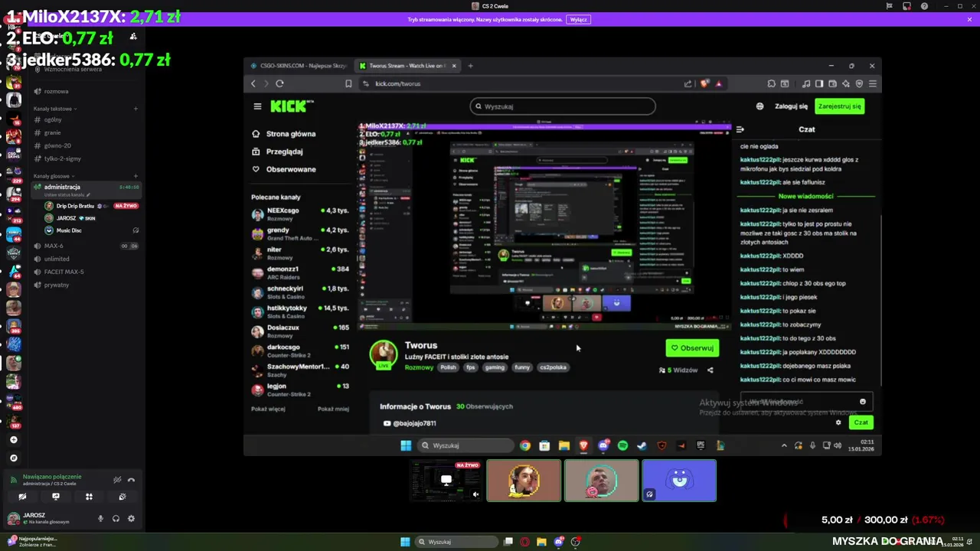Open NEEXcsgo recommended channel
Screen dimensions: 980x551
pyautogui.click(x=300, y=214)
